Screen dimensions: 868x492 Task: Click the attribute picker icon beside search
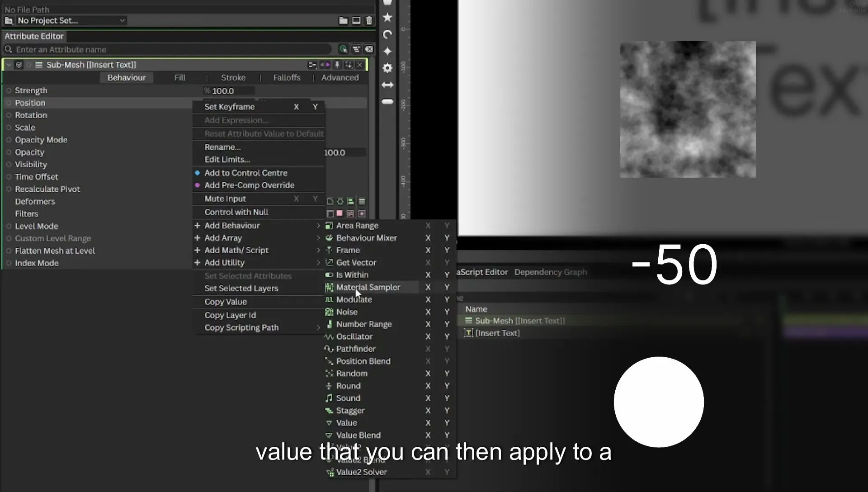click(x=343, y=49)
